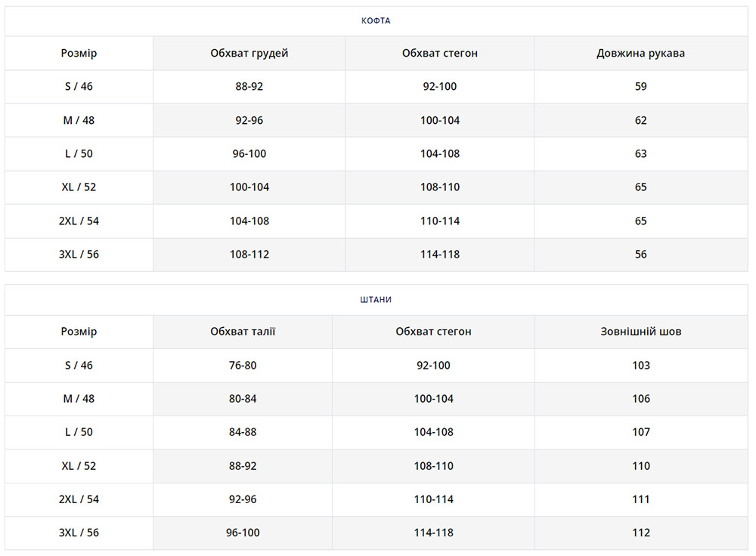Select sleeve length value 63
This screenshot has height=556, width=756.
[640, 154]
